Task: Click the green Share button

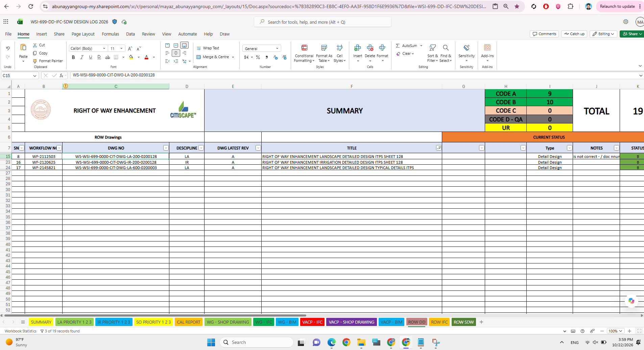Action: (x=631, y=34)
